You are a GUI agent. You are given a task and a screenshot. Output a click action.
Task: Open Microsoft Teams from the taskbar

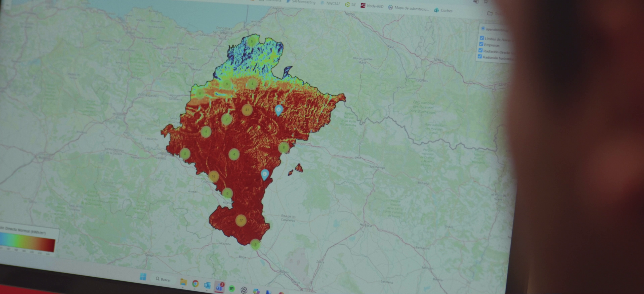click(219, 287)
